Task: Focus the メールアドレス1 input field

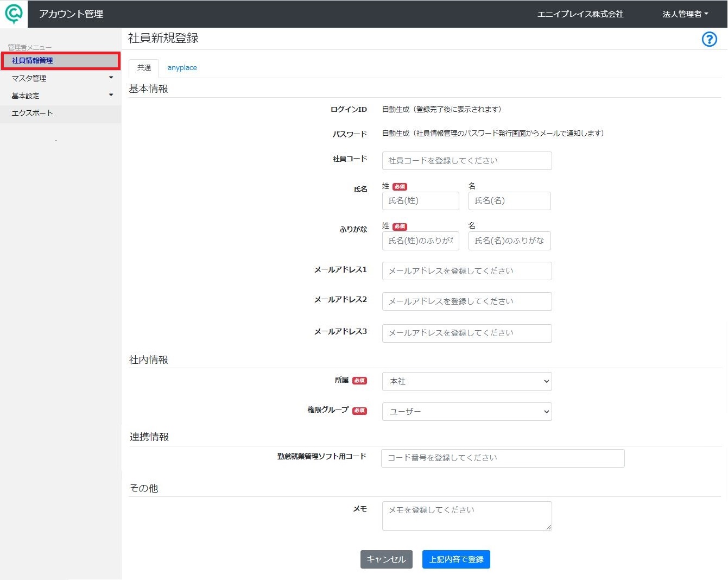Action: (467, 271)
